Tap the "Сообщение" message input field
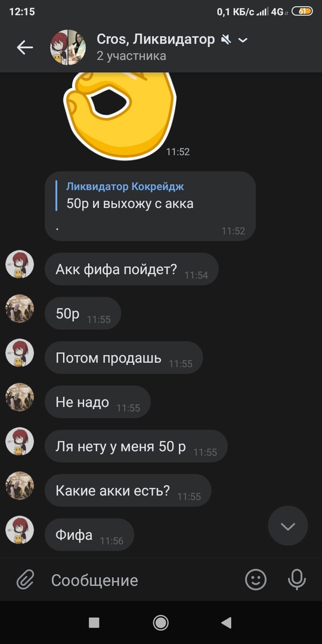322x644 pixels. (140, 580)
